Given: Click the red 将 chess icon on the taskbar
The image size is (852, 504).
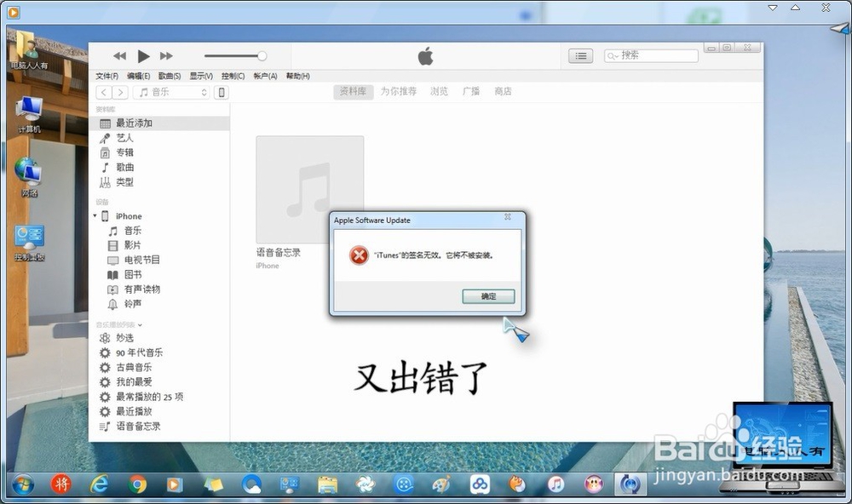Looking at the screenshot, I should click(60, 484).
